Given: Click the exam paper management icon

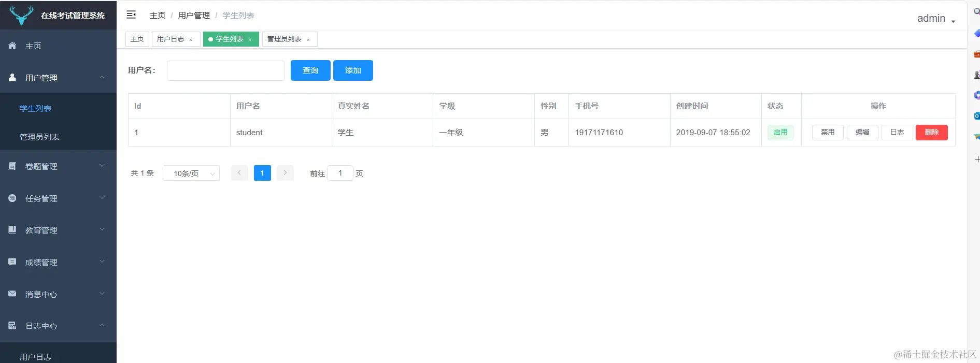Looking at the screenshot, I should [12, 166].
